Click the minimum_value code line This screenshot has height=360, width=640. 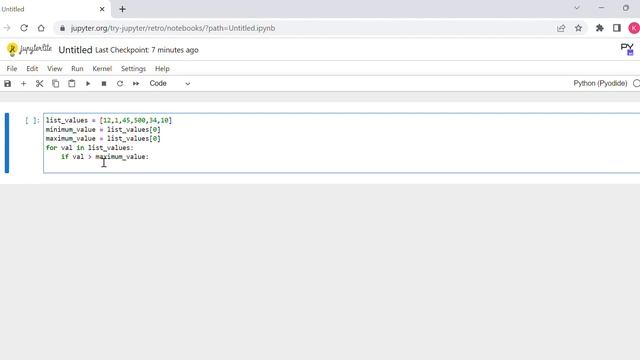[103, 129]
